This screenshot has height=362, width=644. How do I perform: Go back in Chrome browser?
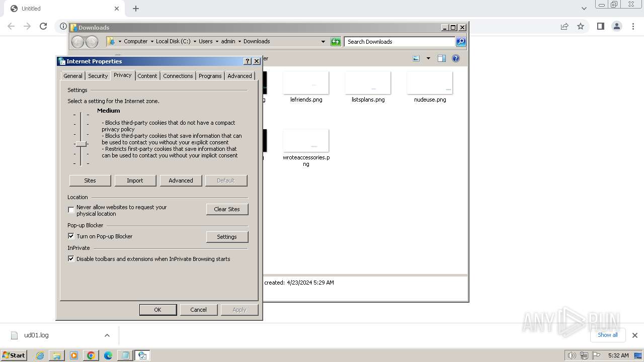click(x=11, y=26)
